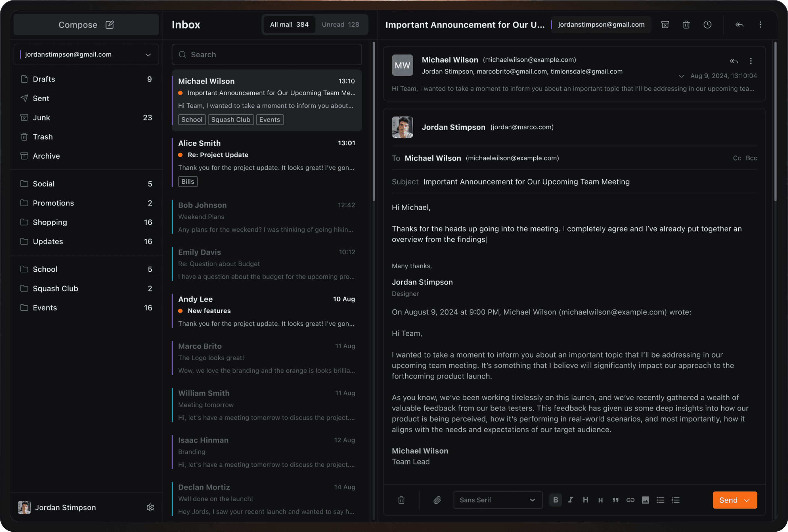Insert link using the link icon
The height and width of the screenshot is (532, 788).
pos(630,500)
